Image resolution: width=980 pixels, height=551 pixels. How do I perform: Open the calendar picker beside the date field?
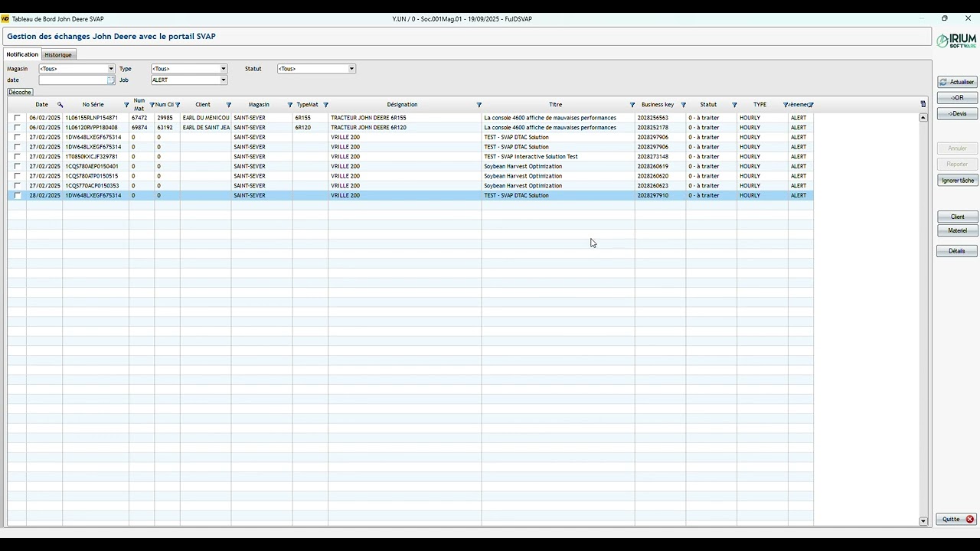coord(111,80)
